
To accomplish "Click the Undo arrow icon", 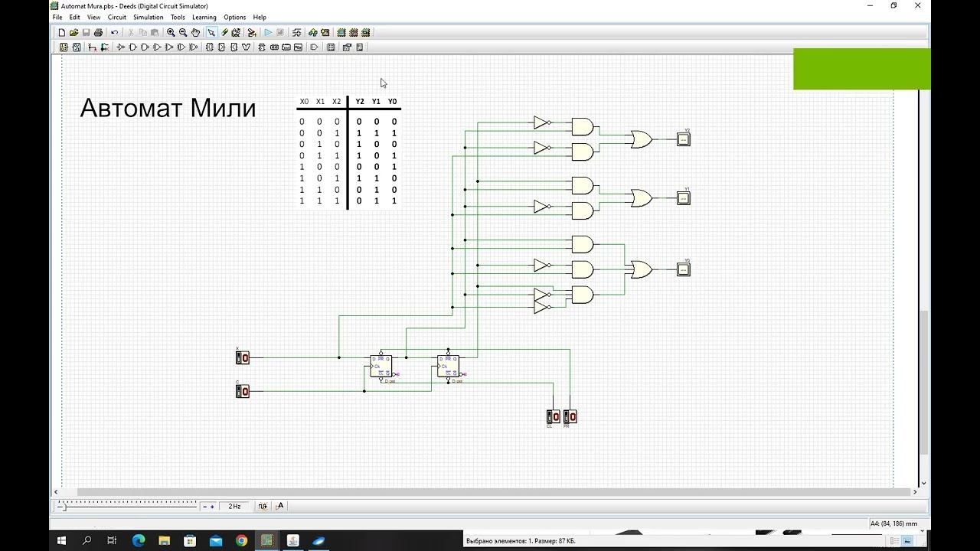I will click(x=114, y=32).
